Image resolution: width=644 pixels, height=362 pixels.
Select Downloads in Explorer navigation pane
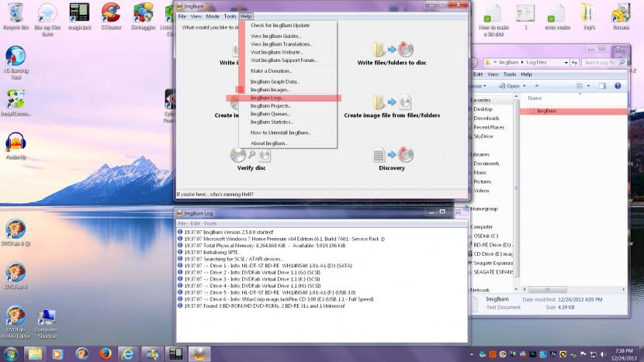(x=486, y=118)
